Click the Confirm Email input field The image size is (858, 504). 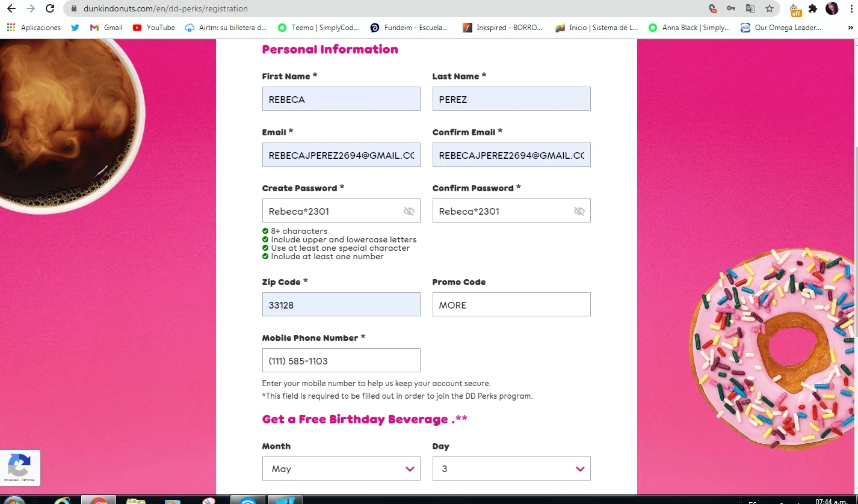coord(511,155)
